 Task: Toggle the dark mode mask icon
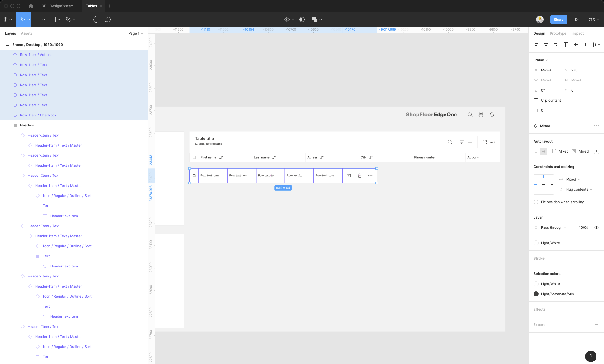point(302,20)
